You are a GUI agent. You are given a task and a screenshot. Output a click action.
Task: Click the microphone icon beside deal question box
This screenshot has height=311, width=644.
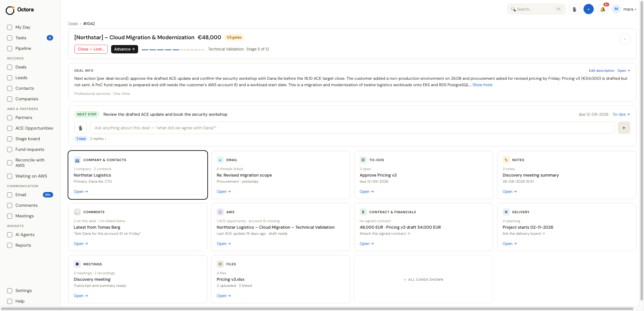[x=80, y=128]
